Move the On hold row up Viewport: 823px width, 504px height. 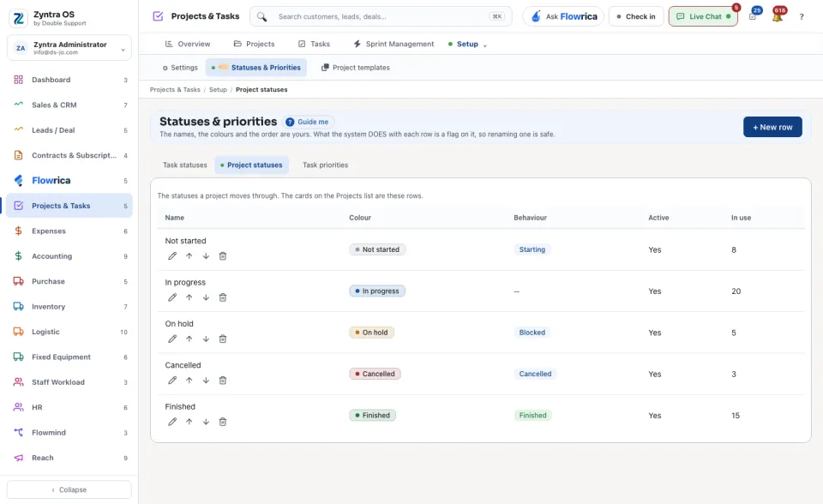point(189,339)
